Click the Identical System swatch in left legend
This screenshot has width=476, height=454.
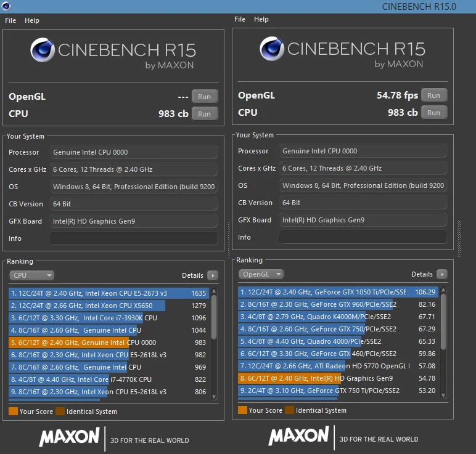[60, 411]
